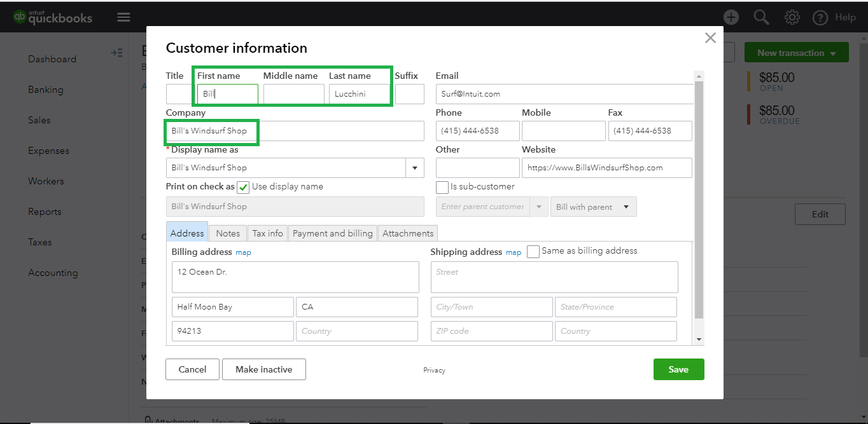
Task: Click the Phone field
Action: (x=478, y=131)
